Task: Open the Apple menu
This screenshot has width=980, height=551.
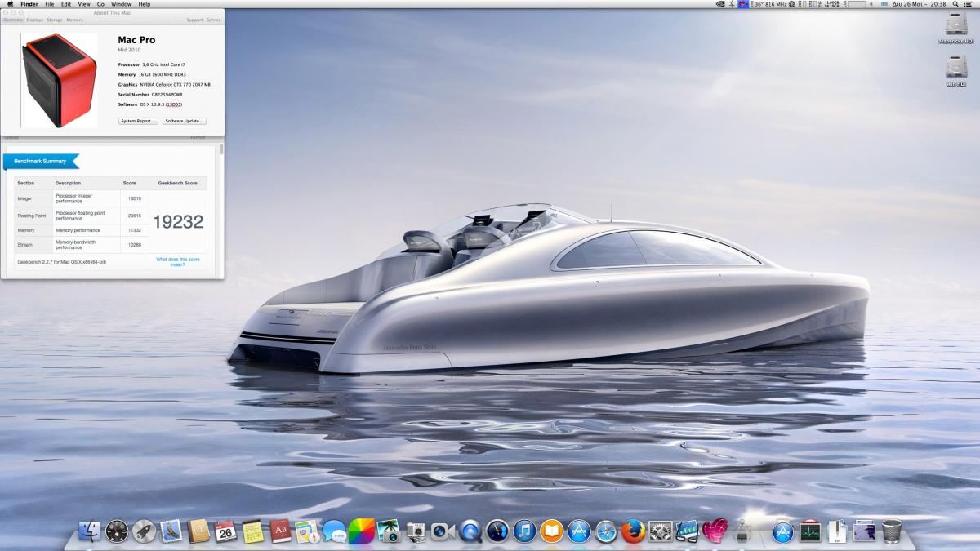Action: tap(9, 4)
